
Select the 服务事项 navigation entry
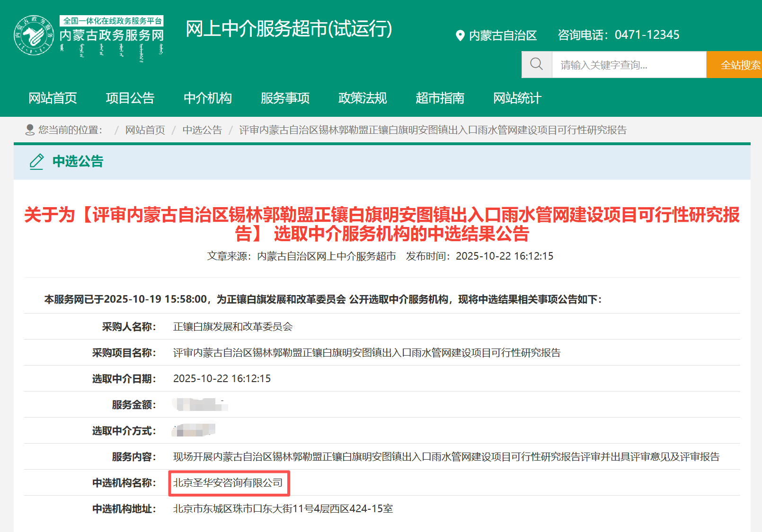point(284,98)
